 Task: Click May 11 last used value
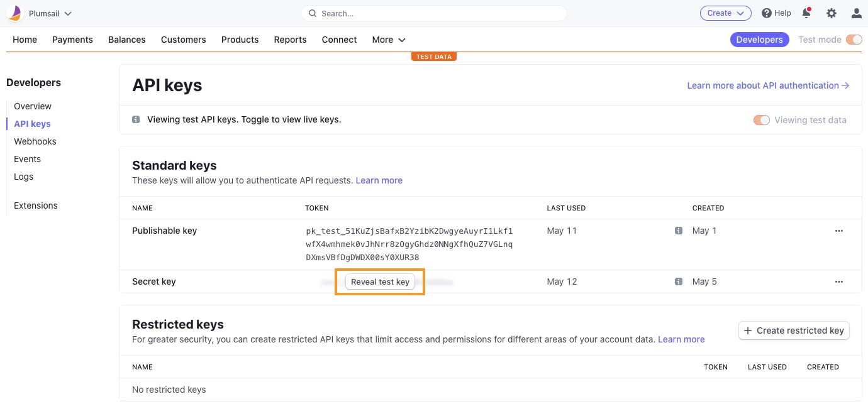pyautogui.click(x=562, y=231)
